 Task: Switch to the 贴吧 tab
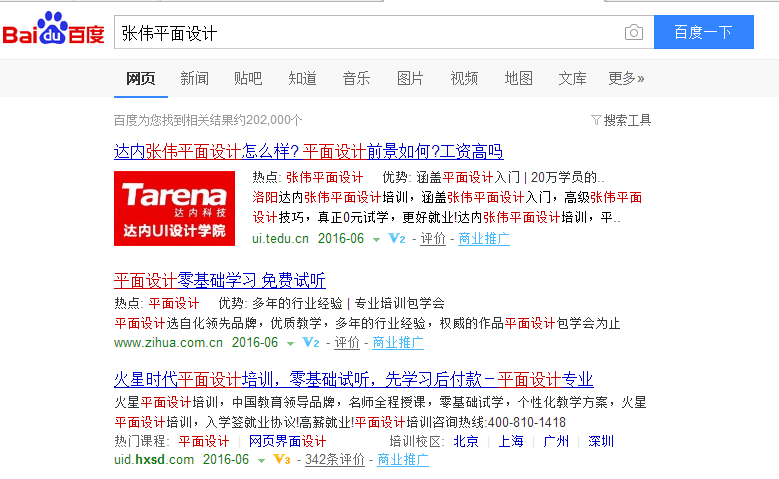[x=248, y=79]
